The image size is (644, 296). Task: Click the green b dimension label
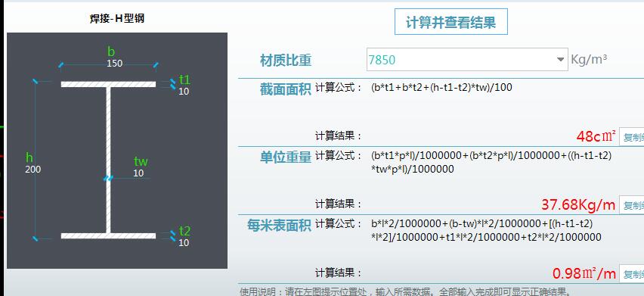pos(111,51)
